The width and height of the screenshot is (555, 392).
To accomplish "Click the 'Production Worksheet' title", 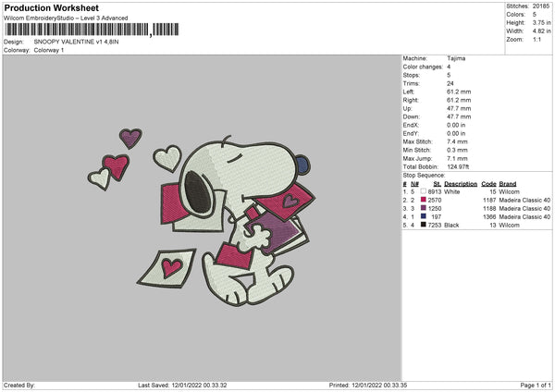I will click(x=51, y=7).
